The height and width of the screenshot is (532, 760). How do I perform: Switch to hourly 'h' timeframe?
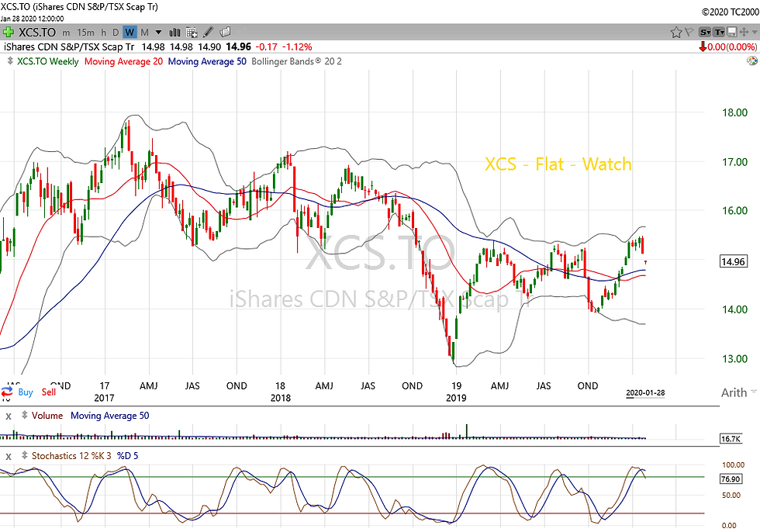click(103, 33)
